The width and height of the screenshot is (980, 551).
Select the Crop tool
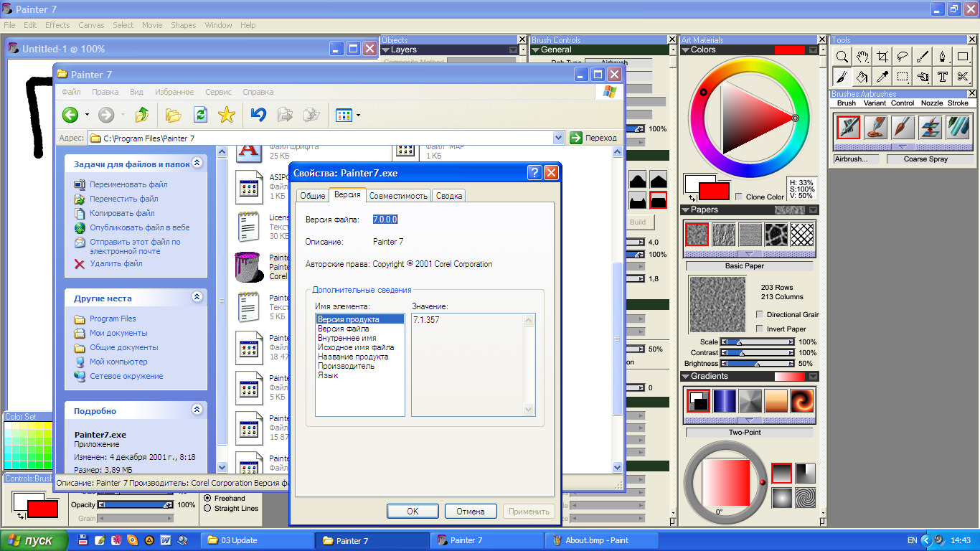point(883,57)
